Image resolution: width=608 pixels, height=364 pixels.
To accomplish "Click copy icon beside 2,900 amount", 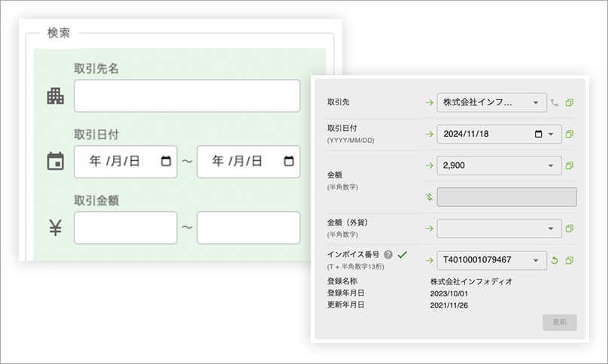I will 569,165.
